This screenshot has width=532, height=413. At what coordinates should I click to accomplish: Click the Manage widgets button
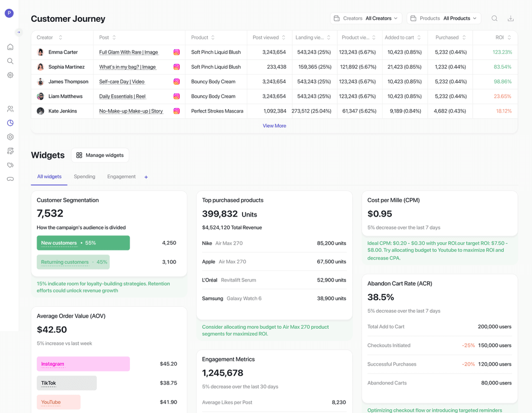coord(100,155)
